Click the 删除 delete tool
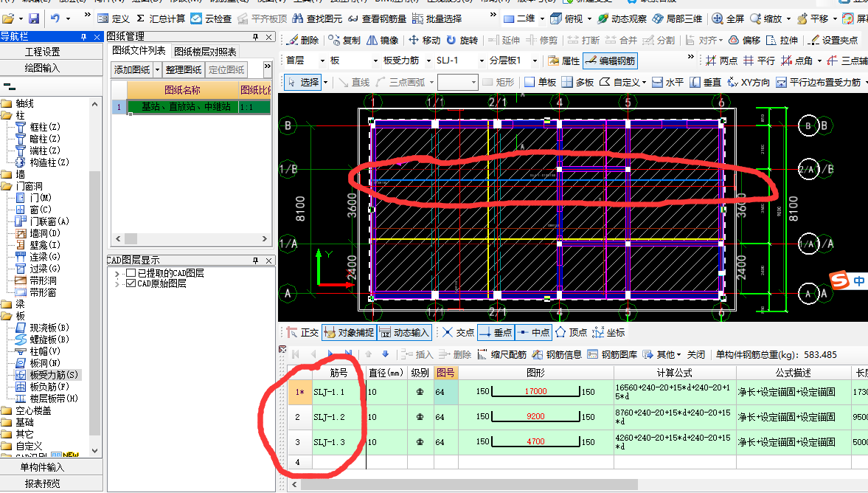This screenshot has height=493, width=868. (x=302, y=40)
